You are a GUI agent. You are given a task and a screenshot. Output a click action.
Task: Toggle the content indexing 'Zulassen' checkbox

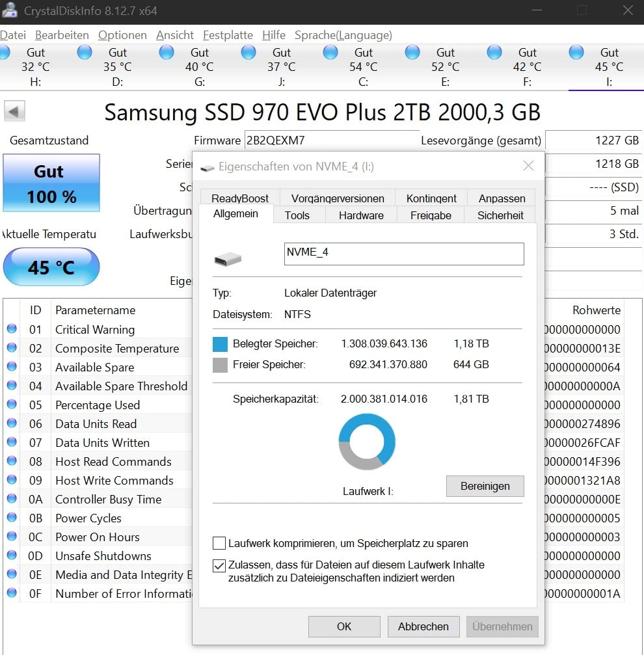pyautogui.click(x=219, y=566)
